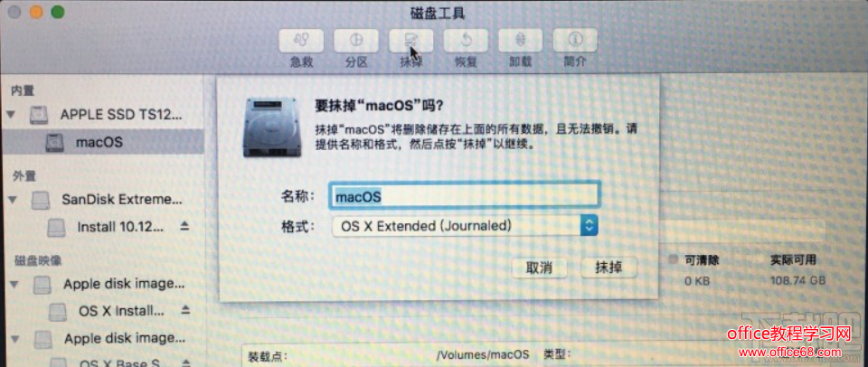
Task: Open the 格式 OS X Extended format dropdown
Action: click(465, 226)
